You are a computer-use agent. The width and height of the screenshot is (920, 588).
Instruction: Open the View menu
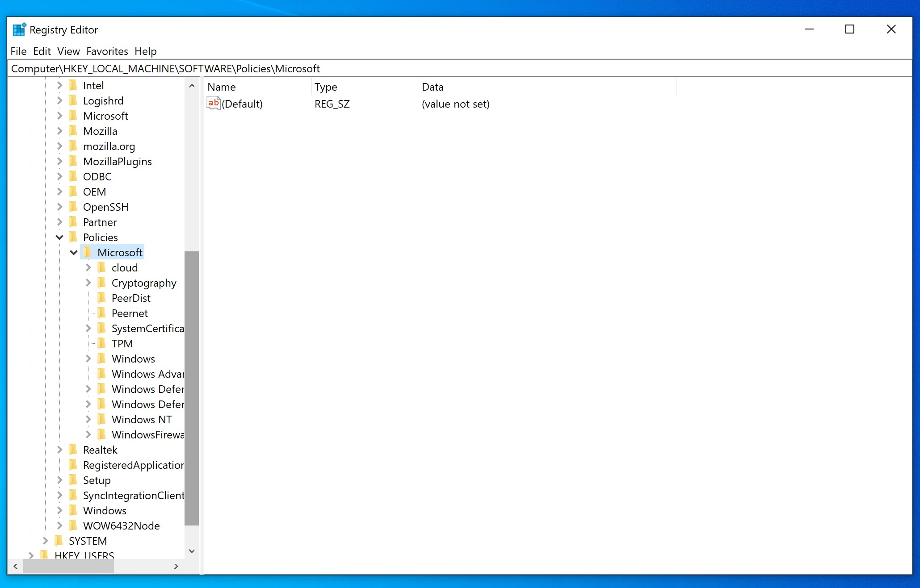pos(68,51)
